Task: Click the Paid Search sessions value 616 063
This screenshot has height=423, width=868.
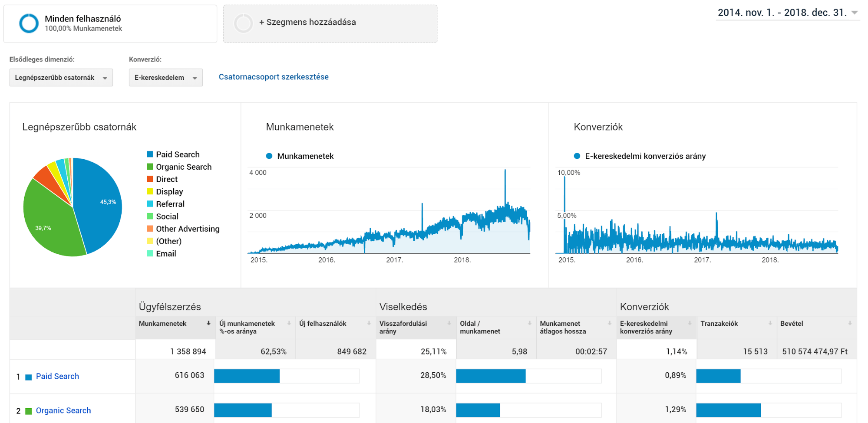Action: [x=189, y=375]
